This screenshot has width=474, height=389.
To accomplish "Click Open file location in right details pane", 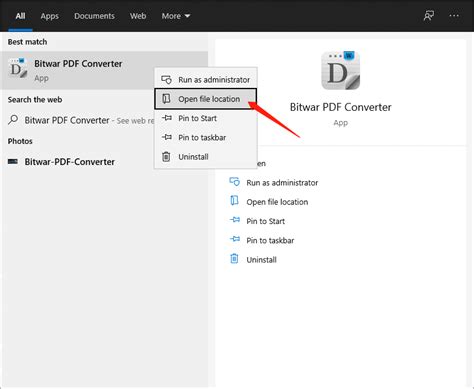I will click(x=277, y=202).
